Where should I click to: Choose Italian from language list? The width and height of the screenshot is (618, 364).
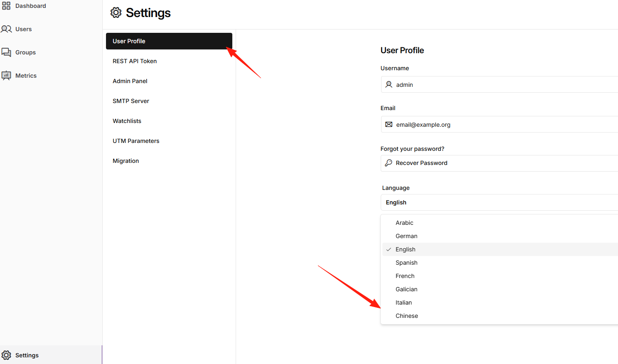[x=500, y=303]
